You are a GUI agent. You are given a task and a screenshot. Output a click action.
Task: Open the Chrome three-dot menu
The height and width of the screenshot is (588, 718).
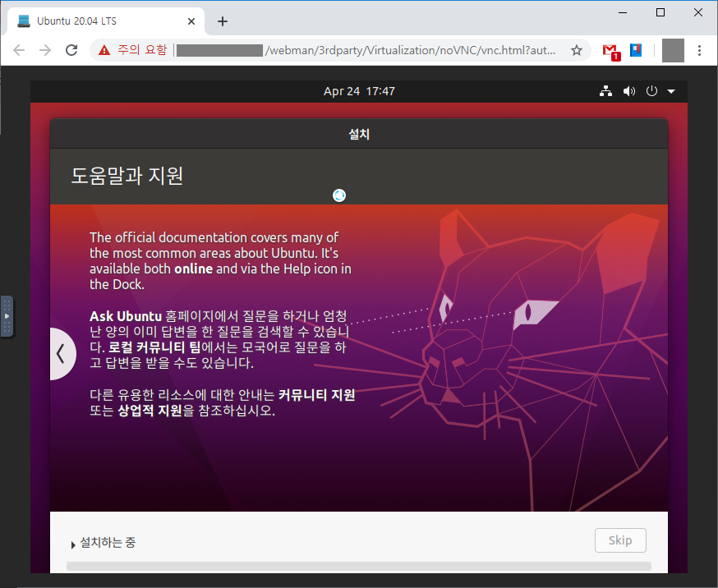coord(699,50)
